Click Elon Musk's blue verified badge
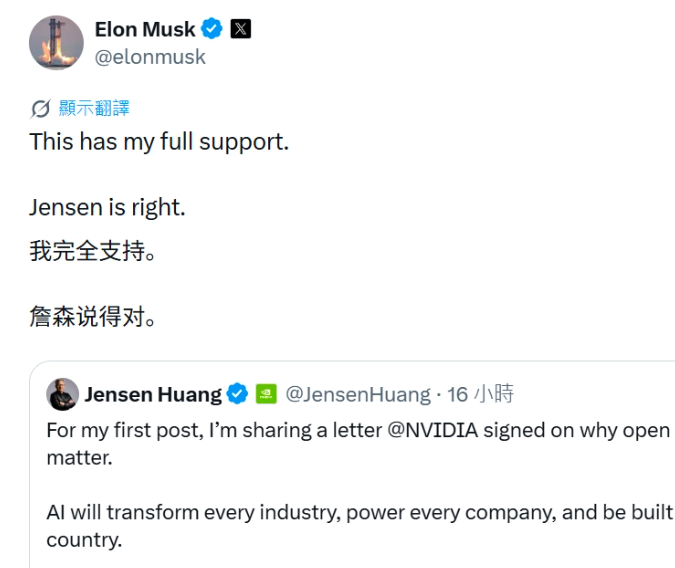The image size is (675, 568). point(212,29)
